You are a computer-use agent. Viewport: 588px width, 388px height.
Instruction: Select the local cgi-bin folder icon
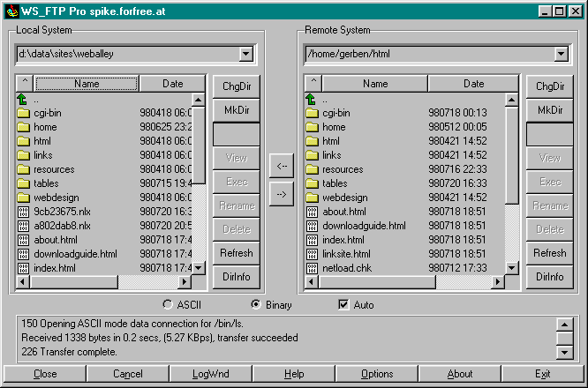click(x=23, y=113)
